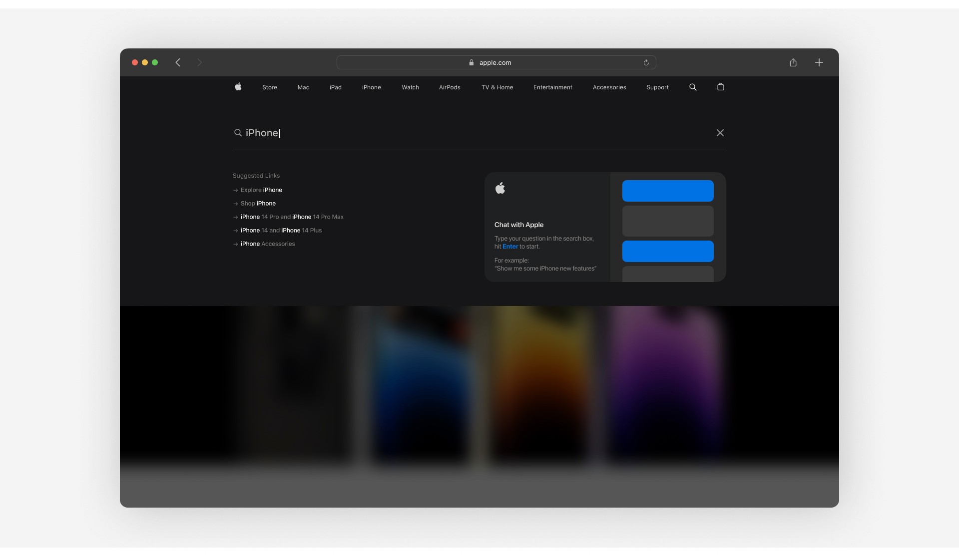
Task: Go back with the browser back arrow
Action: pos(178,62)
